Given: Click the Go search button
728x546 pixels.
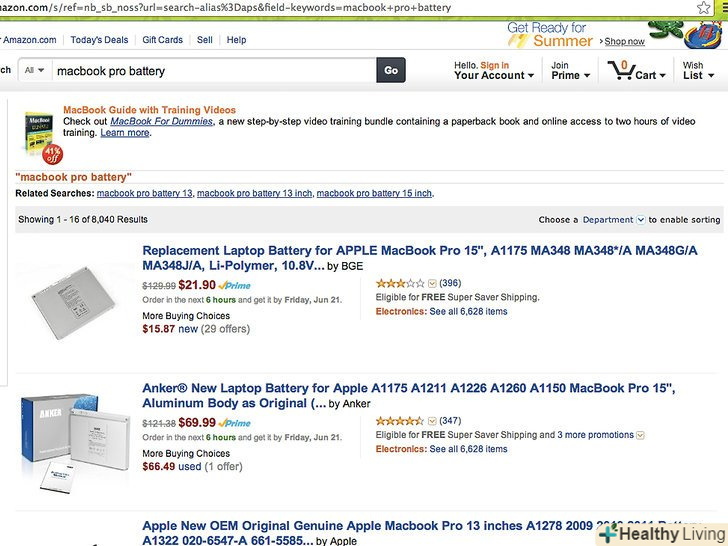Looking at the screenshot, I should coord(390,70).
